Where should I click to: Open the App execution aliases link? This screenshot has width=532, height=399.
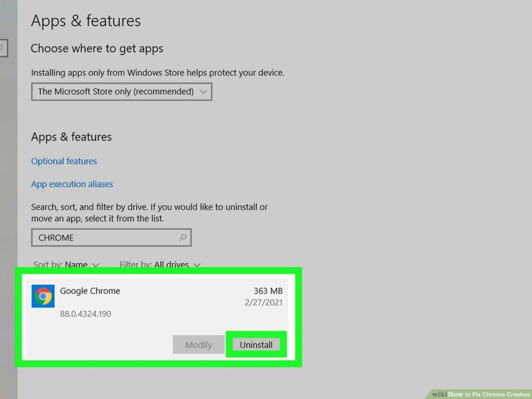click(x=72, y=184)
